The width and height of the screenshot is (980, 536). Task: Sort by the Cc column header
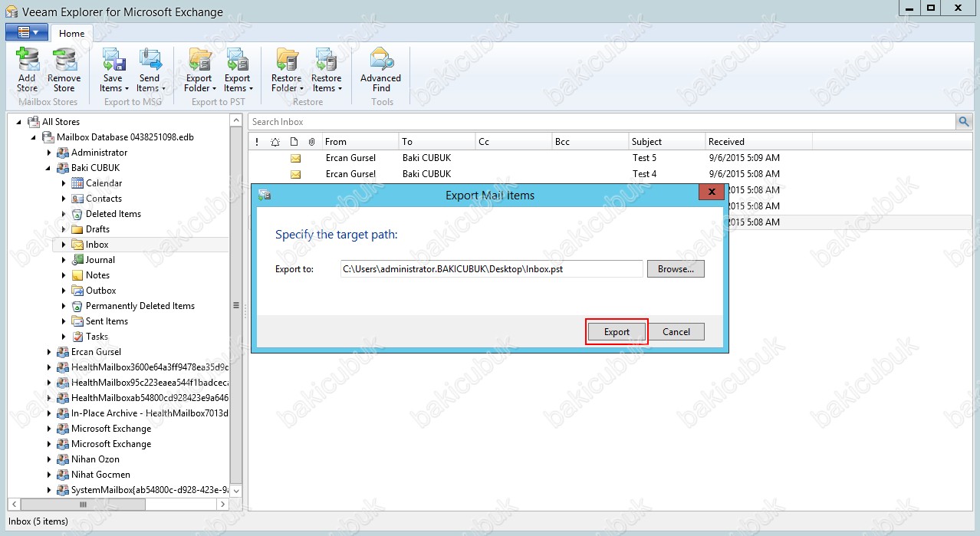(x=514, y=142)
